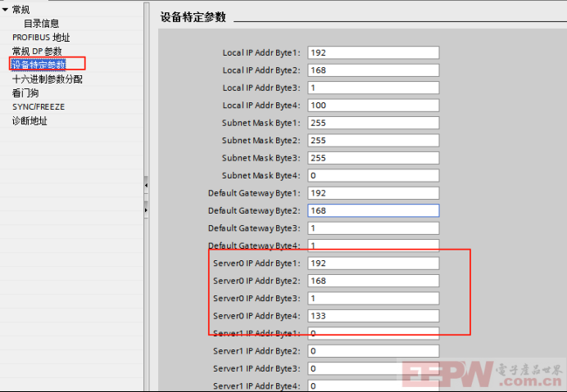567x392 pixels.
Task: Click the Default Gateway Byte4 field
Action: 374,246
